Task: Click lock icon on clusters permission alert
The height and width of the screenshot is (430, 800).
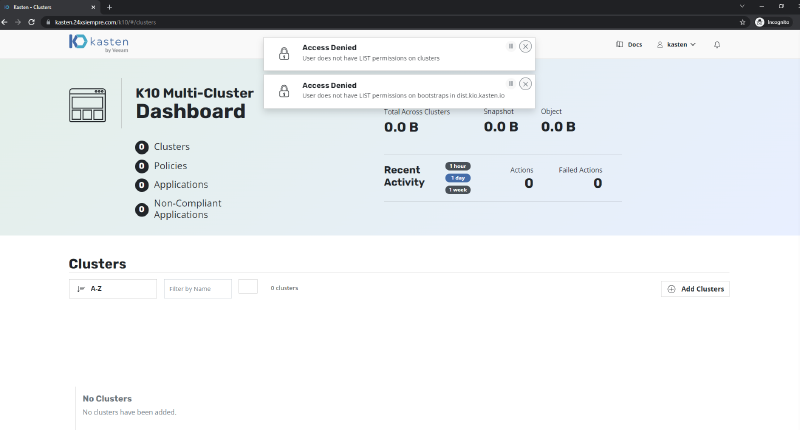Action: pyautogui.click(x=284, y=53)
